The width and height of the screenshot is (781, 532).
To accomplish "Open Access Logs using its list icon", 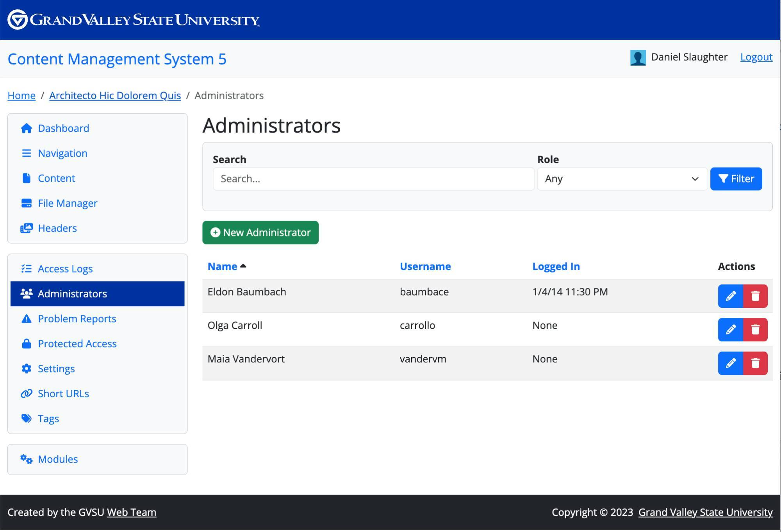I will tap(26, 268).
